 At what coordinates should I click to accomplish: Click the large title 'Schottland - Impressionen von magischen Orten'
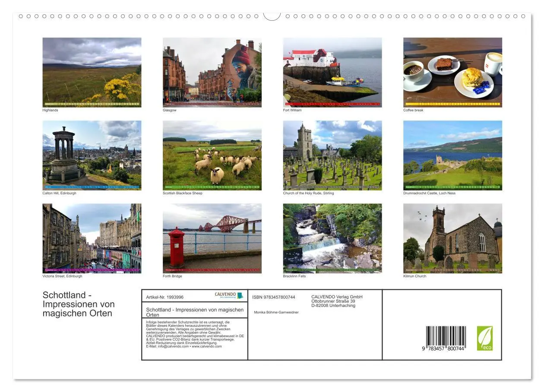[x=79, y=304]
